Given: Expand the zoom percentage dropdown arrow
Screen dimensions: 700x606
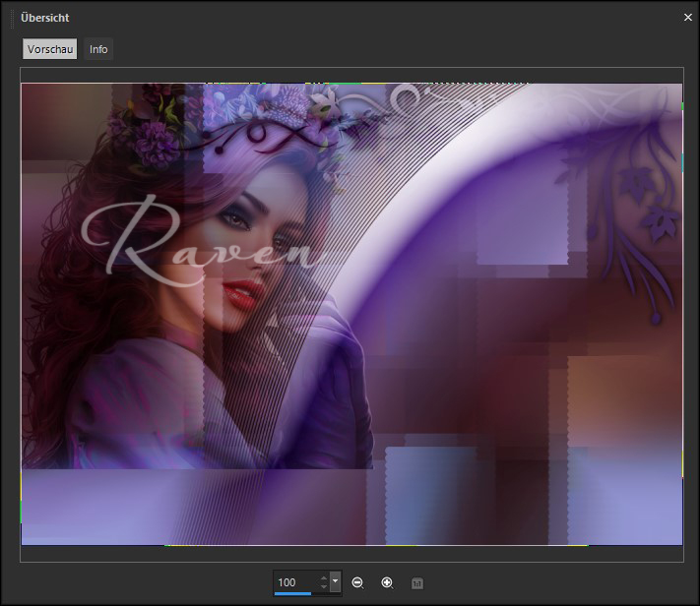Looking at the screenshot, I should coord(336,582).
